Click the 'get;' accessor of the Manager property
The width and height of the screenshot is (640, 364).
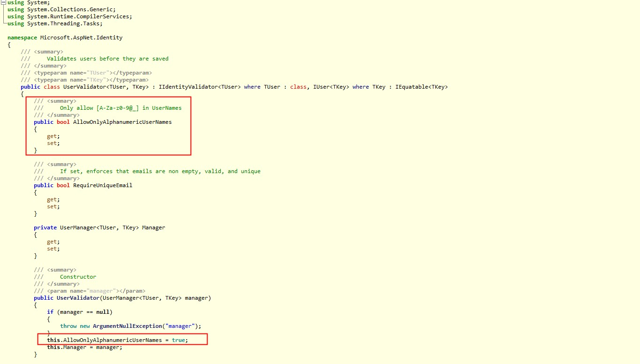click(x=54, y=242)
